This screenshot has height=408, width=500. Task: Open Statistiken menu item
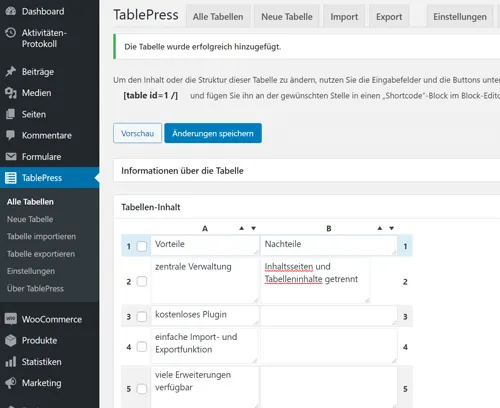41,362
